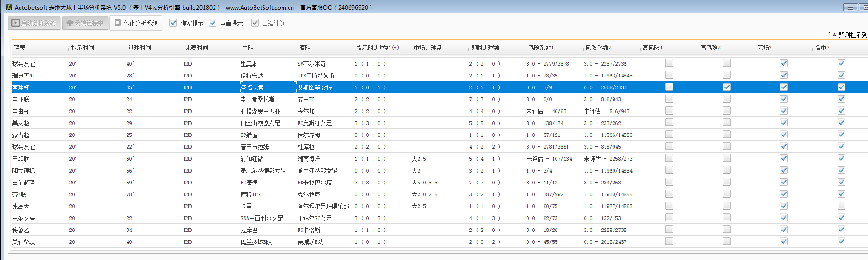Click the 旧金山夜鹰女足 home team cell
The height and width of the screenshot is (260, 868).
point(260,123)
